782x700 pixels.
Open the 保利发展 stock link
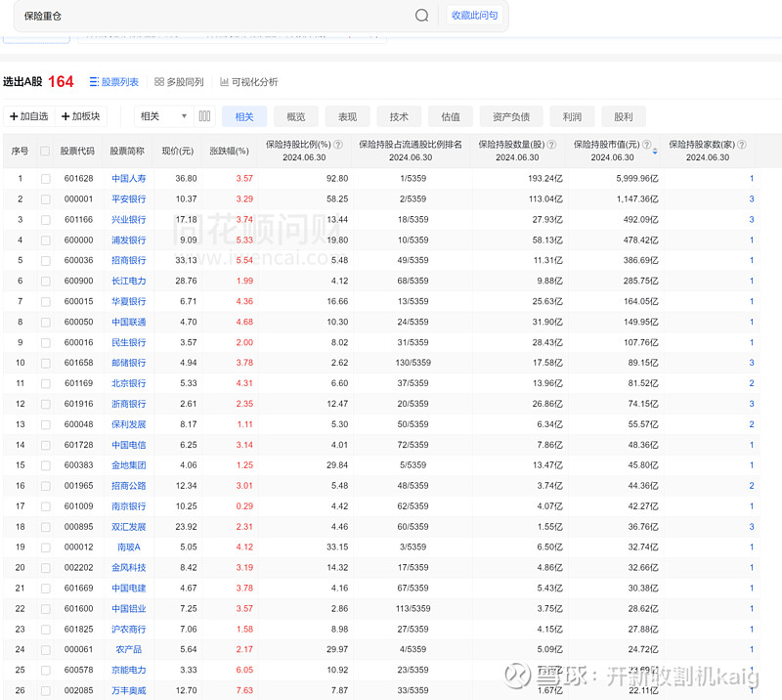(x=129, y=424)
